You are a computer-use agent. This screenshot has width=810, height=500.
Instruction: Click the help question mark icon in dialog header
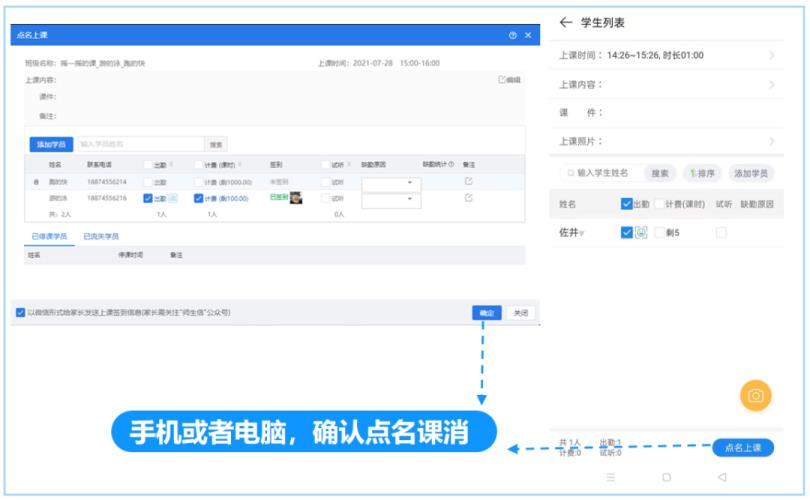point(512,36)
